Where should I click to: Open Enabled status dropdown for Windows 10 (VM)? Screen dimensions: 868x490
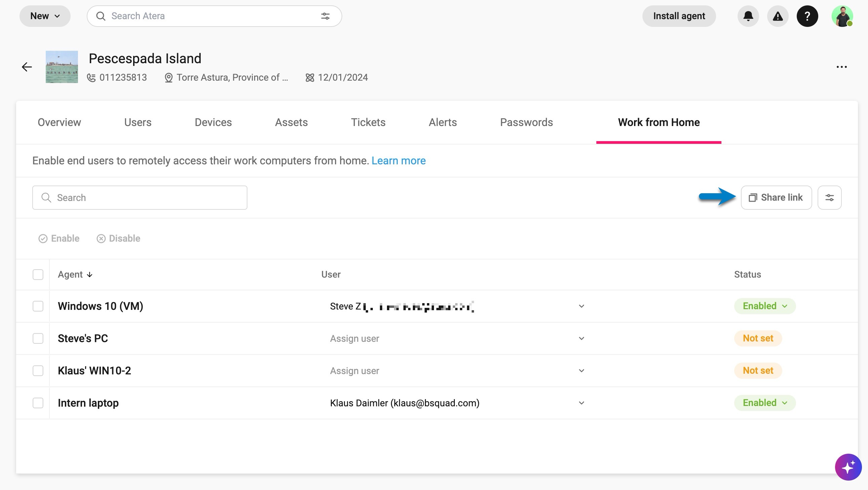765,306
